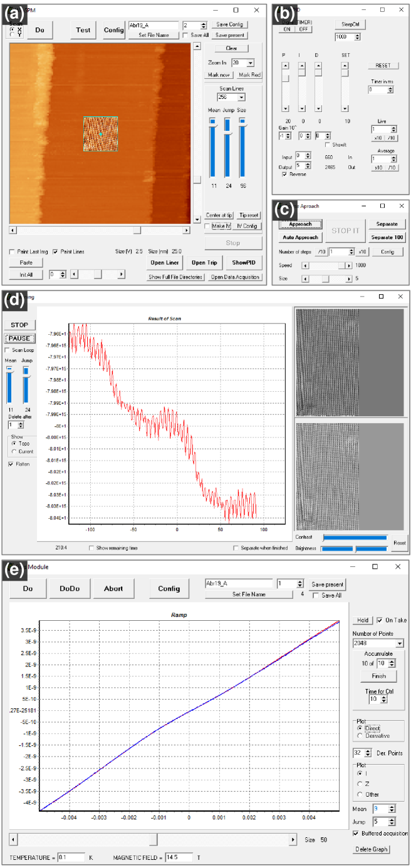The height and width of the screenshot is (868, 411).
Task: Click the TEMPERATURE input field
Action: [70, 857]
